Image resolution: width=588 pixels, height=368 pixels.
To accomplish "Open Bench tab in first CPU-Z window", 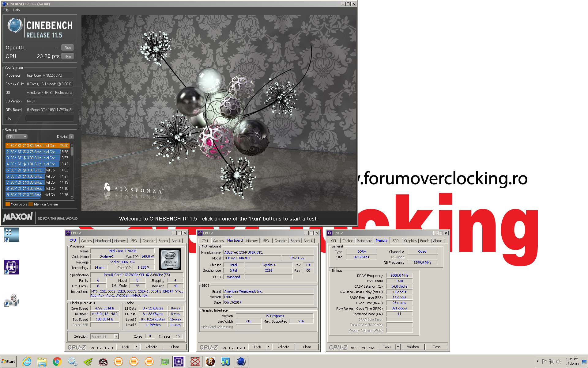I will point(163,241).
